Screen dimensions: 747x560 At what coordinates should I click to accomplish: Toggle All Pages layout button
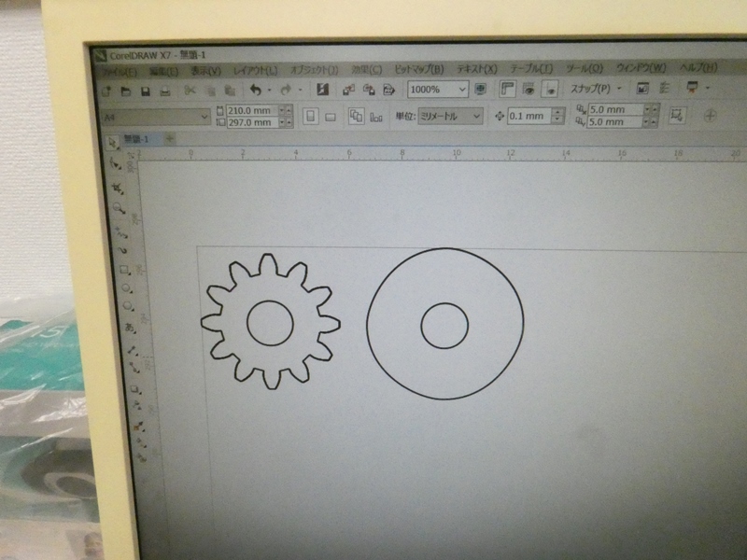pos(357,116)
